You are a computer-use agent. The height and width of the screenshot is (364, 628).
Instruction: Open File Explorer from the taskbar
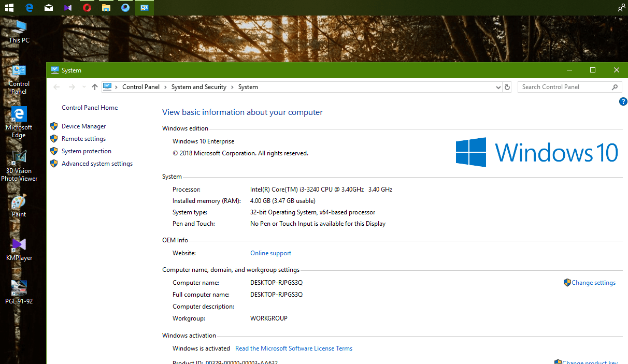click(x=106, y=8)
